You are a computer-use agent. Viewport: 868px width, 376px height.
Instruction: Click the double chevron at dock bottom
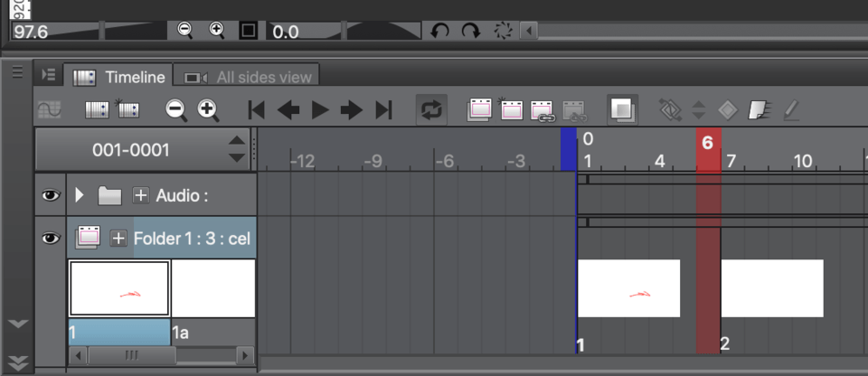coord(18,362)
